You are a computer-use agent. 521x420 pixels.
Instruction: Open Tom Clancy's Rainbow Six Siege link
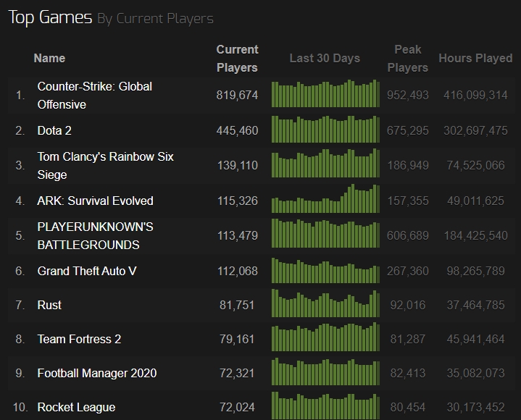point(105,165)
